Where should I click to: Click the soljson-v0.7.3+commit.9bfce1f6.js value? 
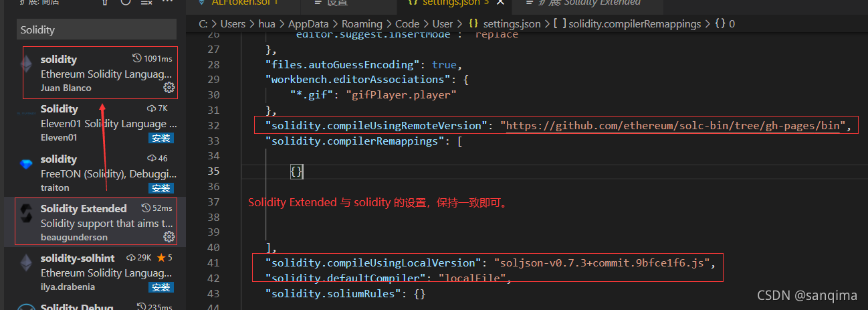[602, 263]
